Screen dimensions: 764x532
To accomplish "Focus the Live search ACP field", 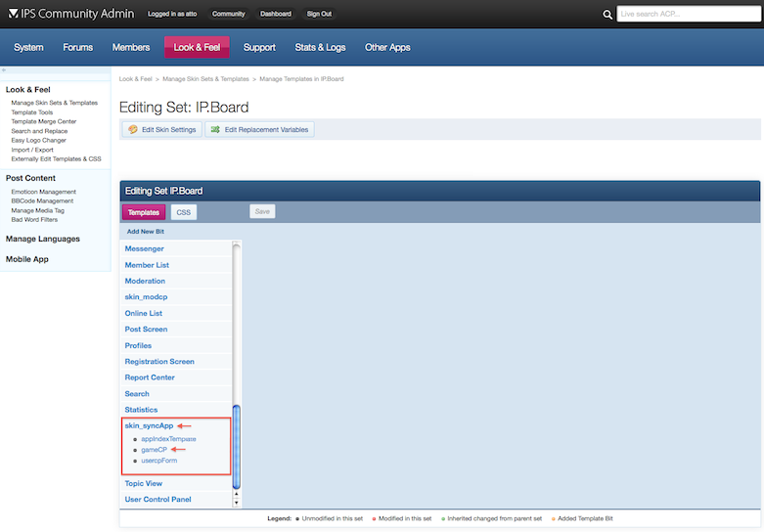I will (689, 14).
